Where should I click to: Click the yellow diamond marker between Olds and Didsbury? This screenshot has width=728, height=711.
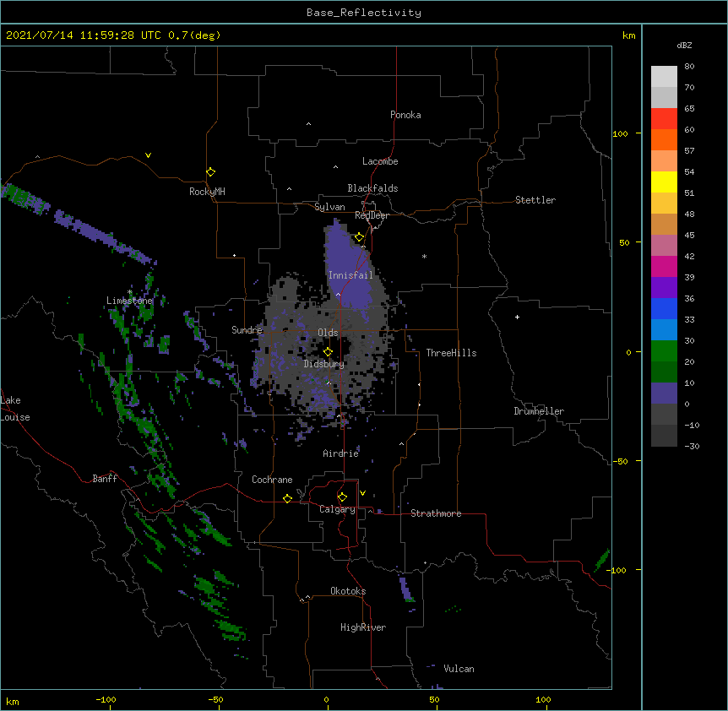328,352
